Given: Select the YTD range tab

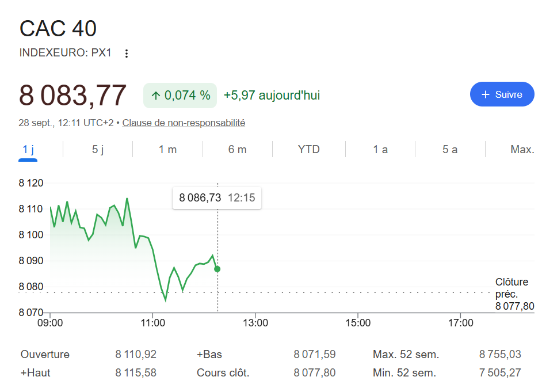Looking at the screenshot, I should [308, 150].
